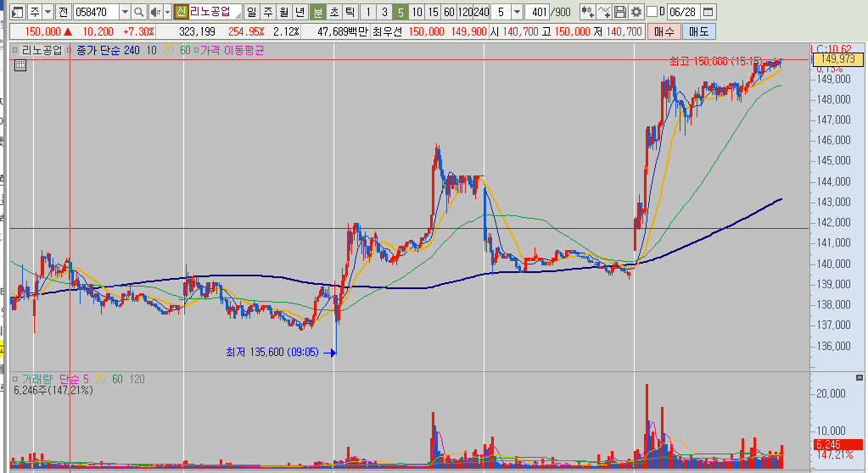Switch chart to yearly '년' period

300,12
